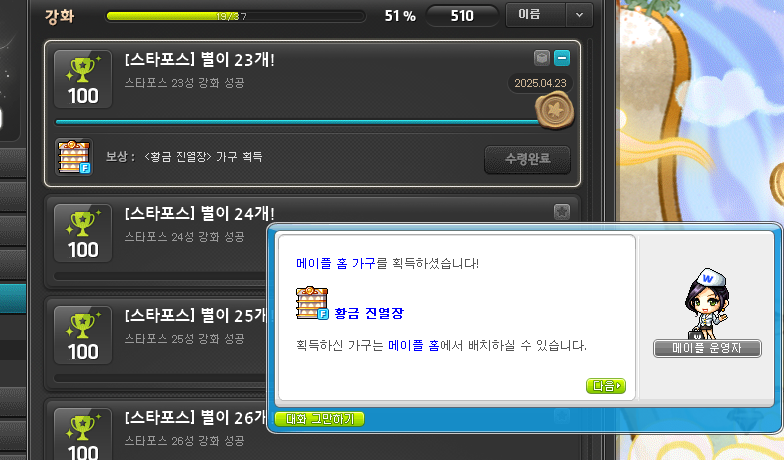This screenshot has width=784, height=460.
Task: Click the 메이플 운영자 NPC portrait
Action: [707, 304]
